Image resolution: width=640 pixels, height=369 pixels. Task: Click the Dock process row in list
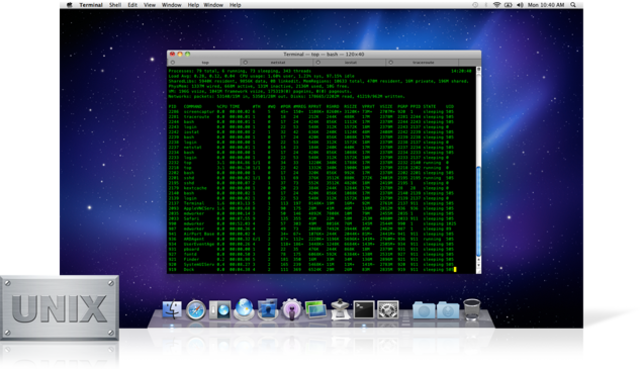(x=311, y=269)
